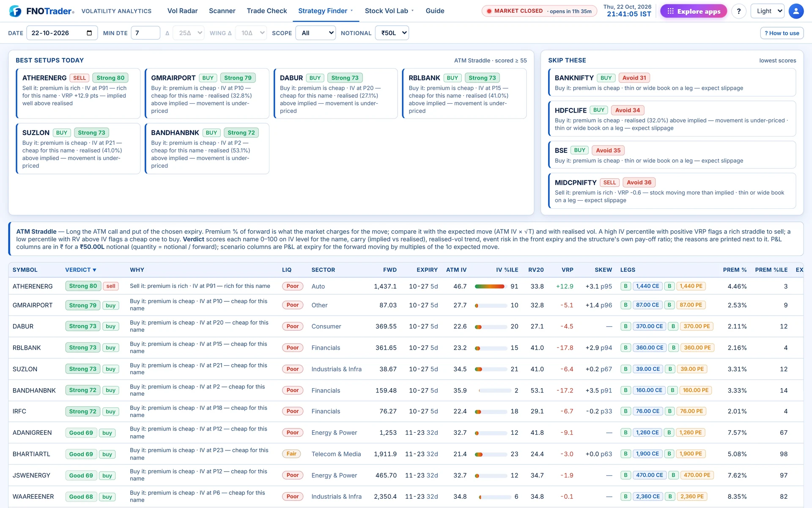The width and height of the screenshot is (812, 508).
Task: Click the How to use button
Action: pos(782,33)
